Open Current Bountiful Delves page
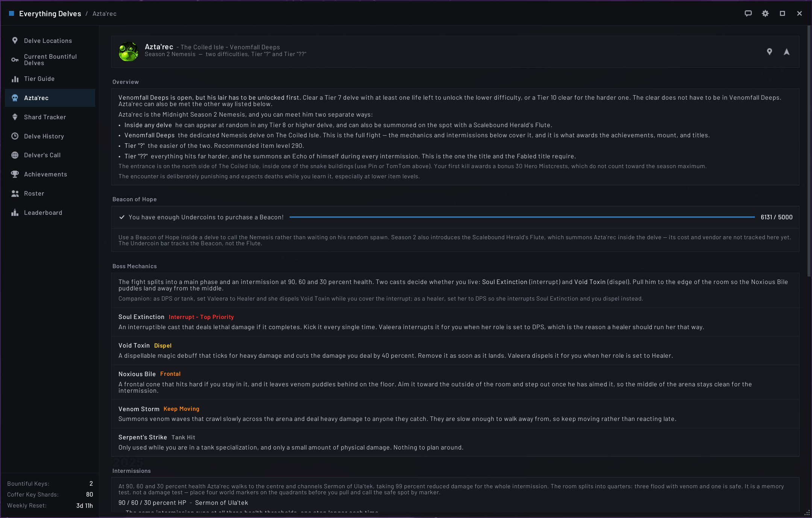 point(50,60)
